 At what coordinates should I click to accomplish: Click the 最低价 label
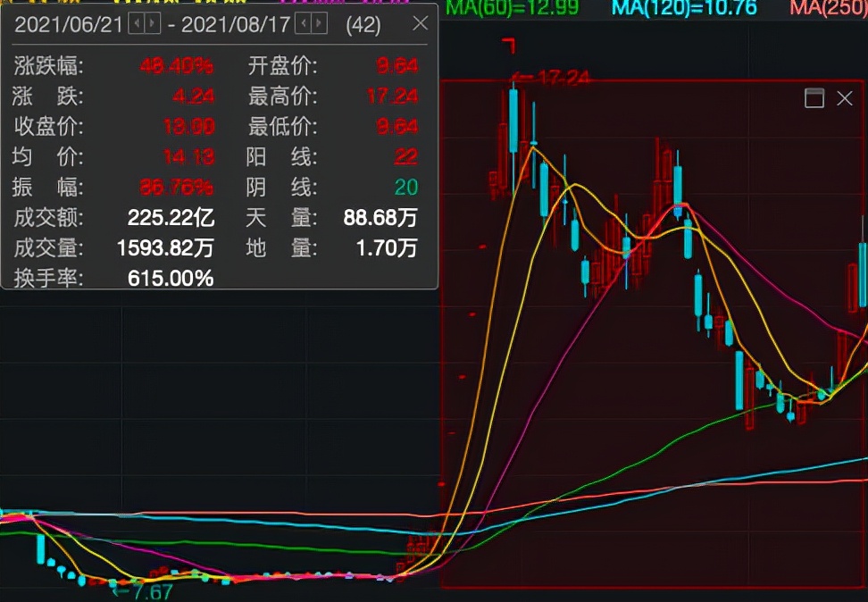(x=283, y=126)
